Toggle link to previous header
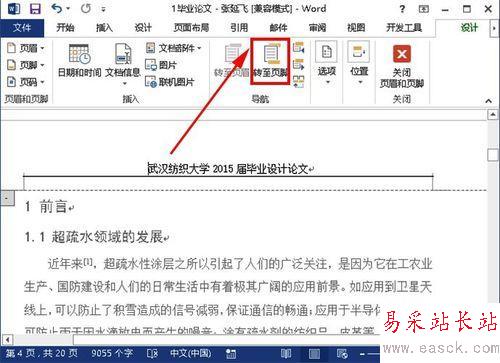This screenshot has height=363, width=500. 299,81
